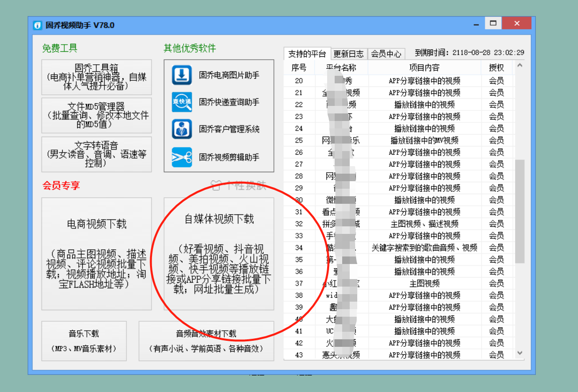Click the 授权 column header
Viewport: 578px width, 392px height.
click(496, 67)
